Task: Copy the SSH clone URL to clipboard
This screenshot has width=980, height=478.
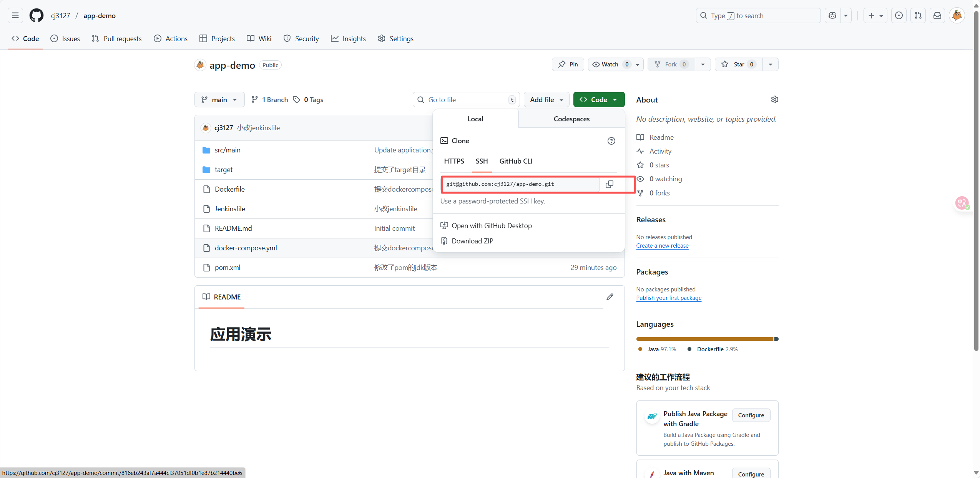Action: click(609, 184)
